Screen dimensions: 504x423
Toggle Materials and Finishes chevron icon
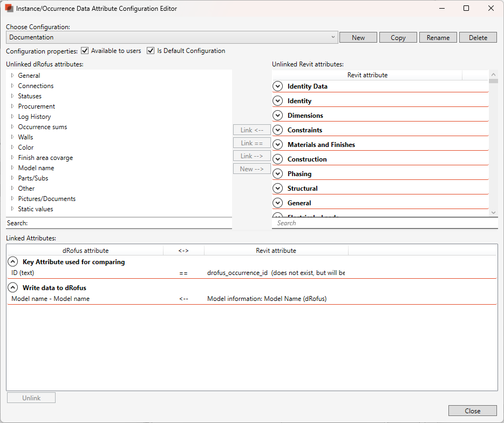point(278,145)
